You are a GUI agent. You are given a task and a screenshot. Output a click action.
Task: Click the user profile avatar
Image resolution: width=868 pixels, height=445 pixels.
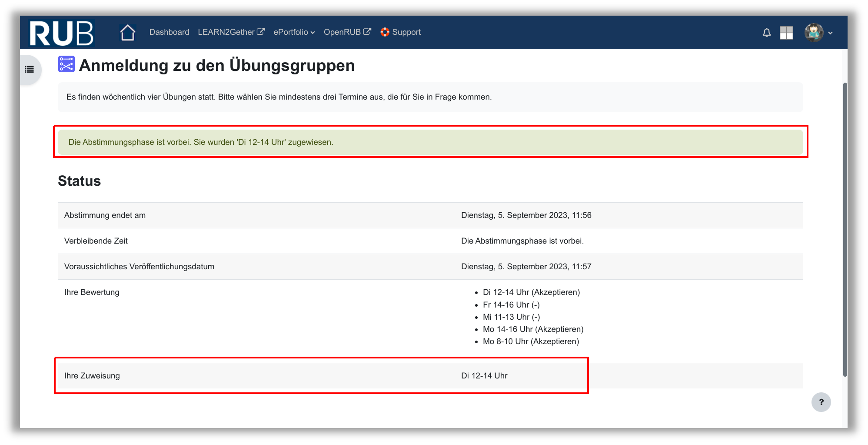[x=813, y=33]
